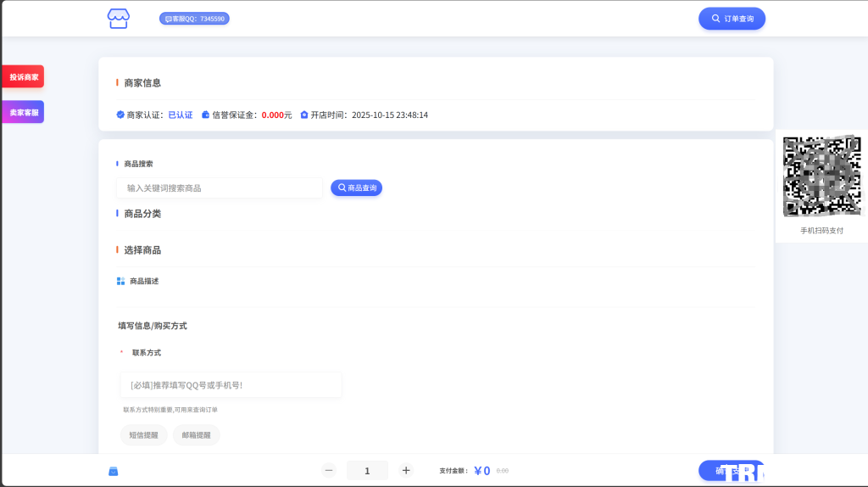Toggle the 邮箱提醒 email reminder option
This screenshot has height=487, width=868.
tap(196, 435)
